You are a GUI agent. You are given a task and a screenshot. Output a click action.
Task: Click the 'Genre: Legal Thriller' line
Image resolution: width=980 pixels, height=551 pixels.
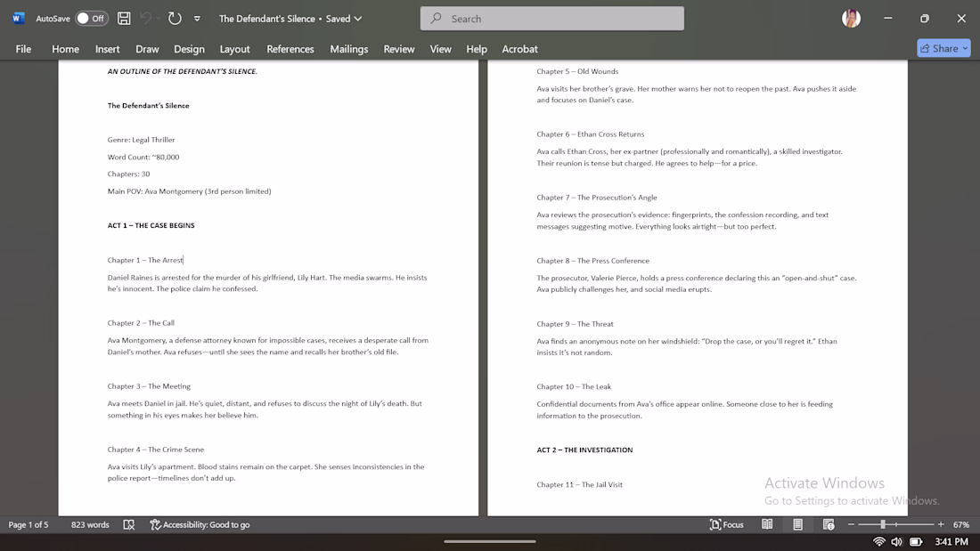tap(142, 140)
